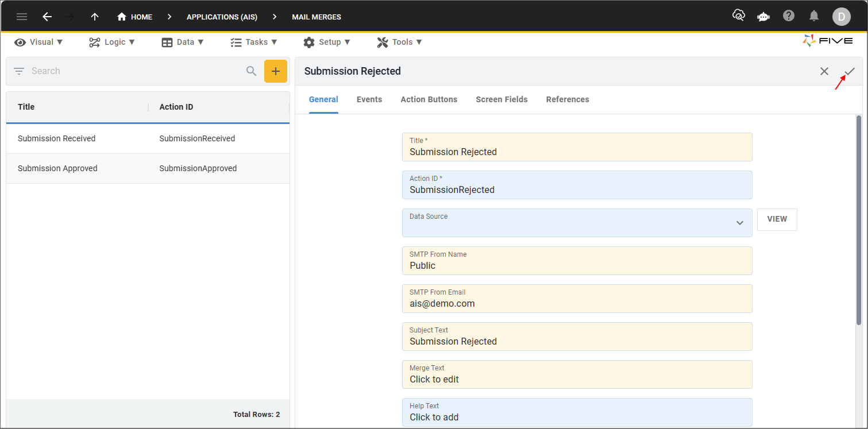Open the help question mark icon
The height and width of the screenshot is (429, 868).
tap(789, 16)
